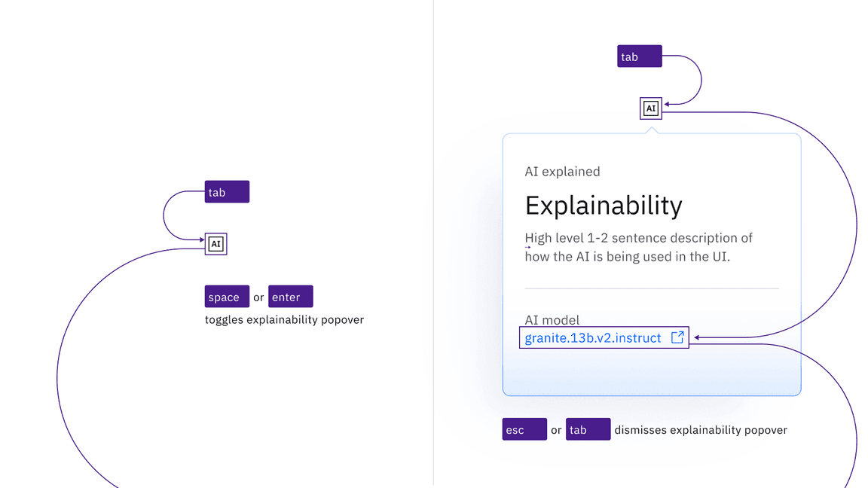Click the AI label icon in the popover flow
This screenshot has height=488, width=868.
650,108
